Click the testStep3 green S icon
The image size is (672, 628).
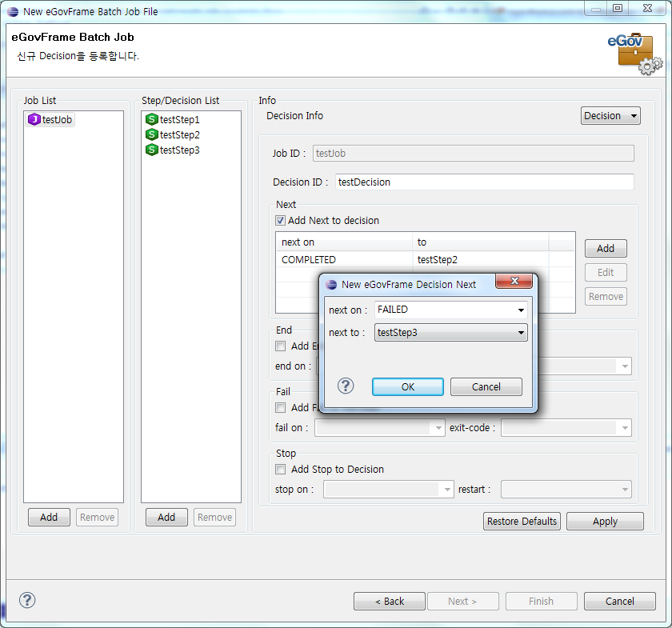(152, 150)
